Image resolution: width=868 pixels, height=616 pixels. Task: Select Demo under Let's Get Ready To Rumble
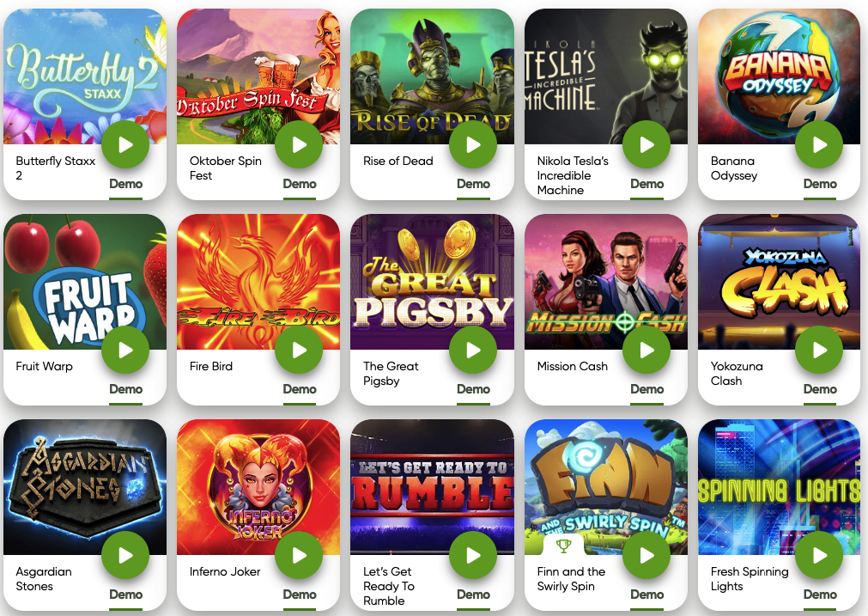coord(473,595)
